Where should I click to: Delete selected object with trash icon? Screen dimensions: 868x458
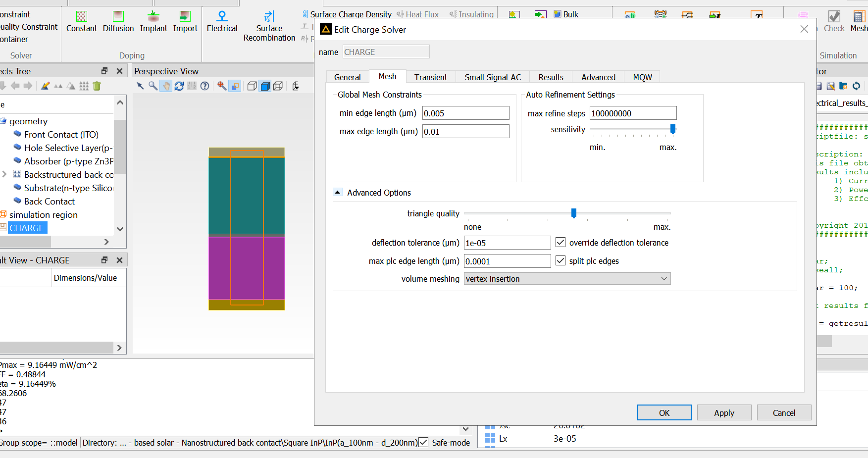[97, 86]
